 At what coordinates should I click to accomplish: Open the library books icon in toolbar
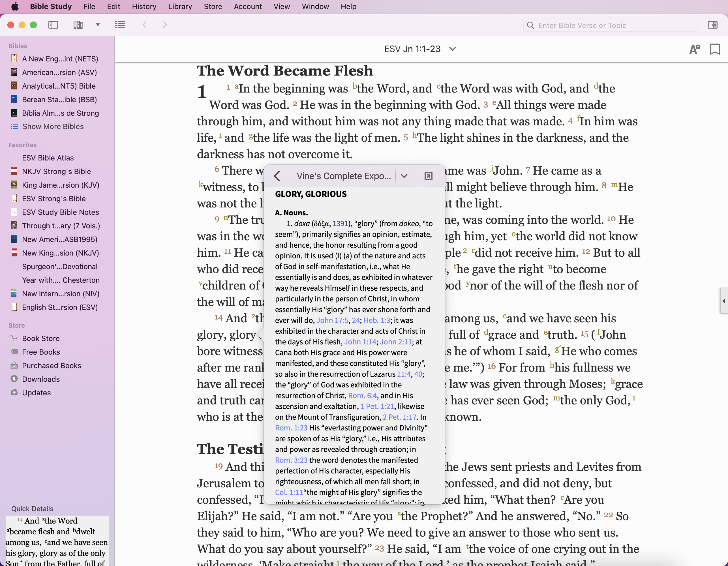click(78, 25)
